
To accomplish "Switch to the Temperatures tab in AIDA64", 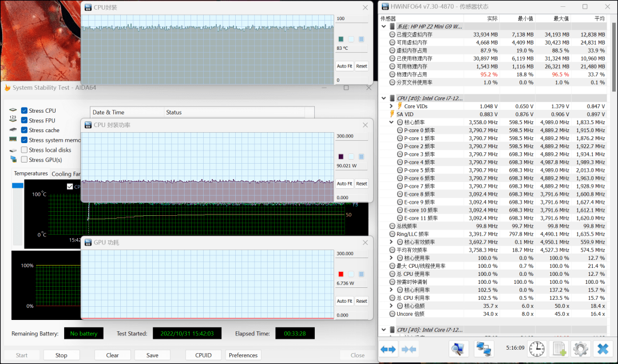I will 31,173.
